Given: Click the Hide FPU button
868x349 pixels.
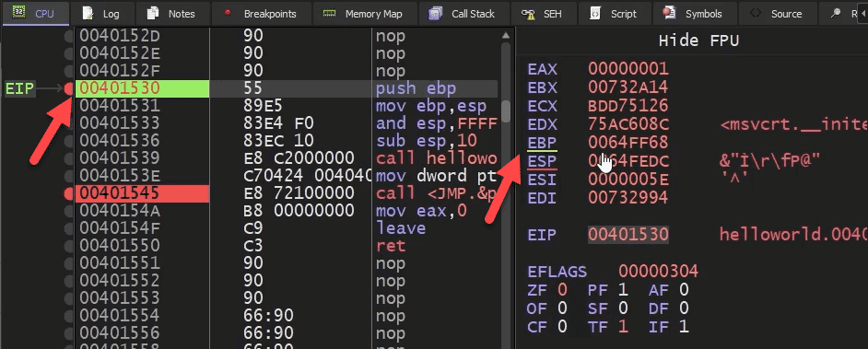Looking at the screenshot, I should point(698,41).
